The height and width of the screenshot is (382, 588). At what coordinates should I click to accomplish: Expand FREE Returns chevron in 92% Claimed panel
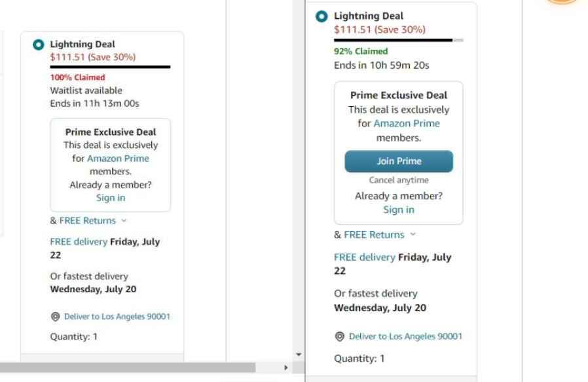413,235
